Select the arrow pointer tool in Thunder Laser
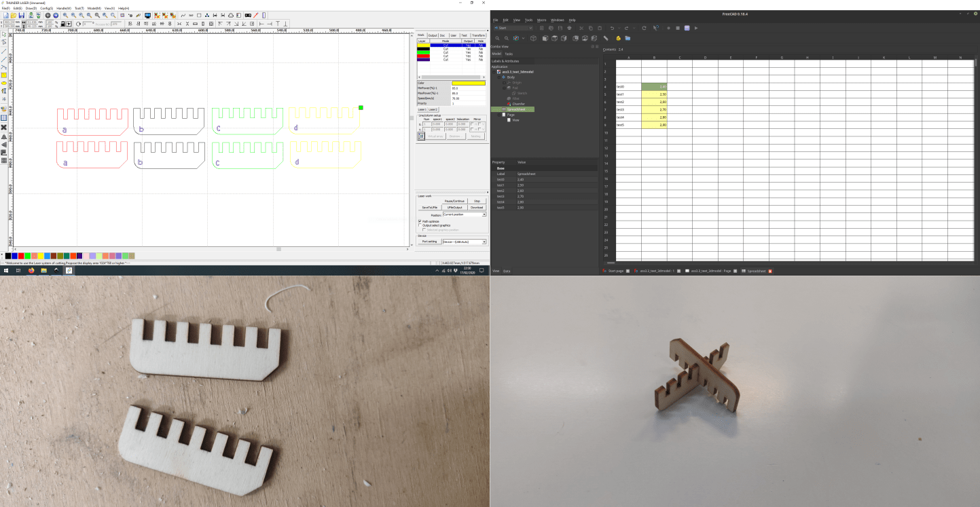 (x=4, y=35)
